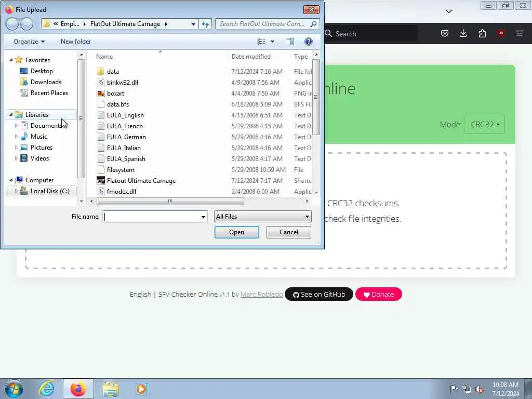
Task: Open Windows Explorer from taskbar
Action: pyautogui.click(x=111, y=389)
